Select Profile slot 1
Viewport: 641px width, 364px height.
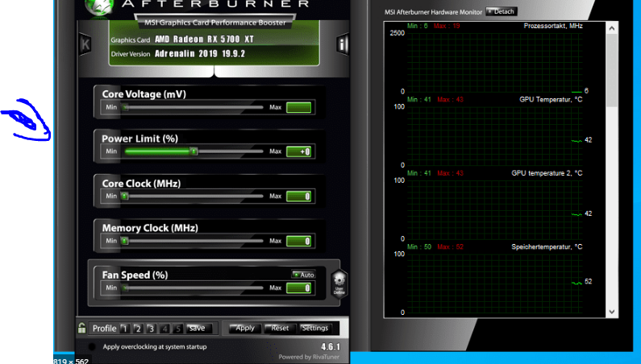click(x=125, y=329)
